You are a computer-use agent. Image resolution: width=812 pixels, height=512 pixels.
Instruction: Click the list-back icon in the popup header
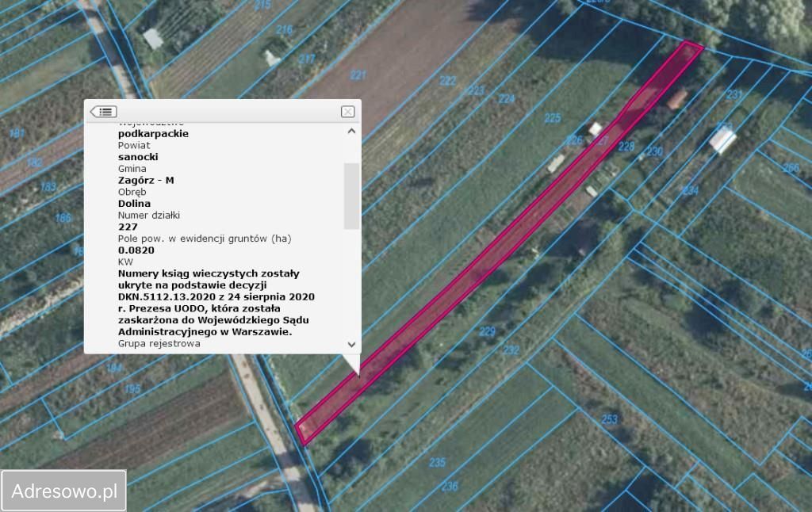coord(103,112)
